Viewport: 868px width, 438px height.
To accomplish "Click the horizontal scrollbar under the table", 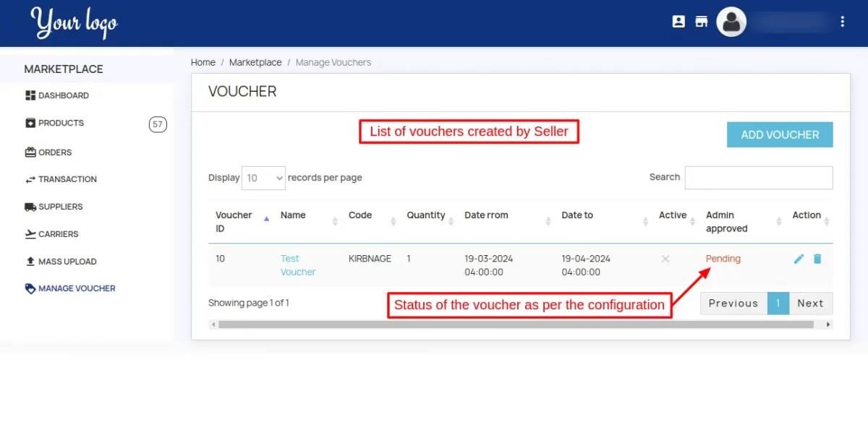I will point(515,325).
